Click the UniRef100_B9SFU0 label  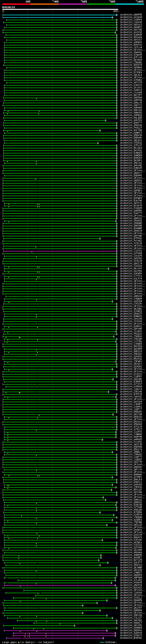pos(131,45)
